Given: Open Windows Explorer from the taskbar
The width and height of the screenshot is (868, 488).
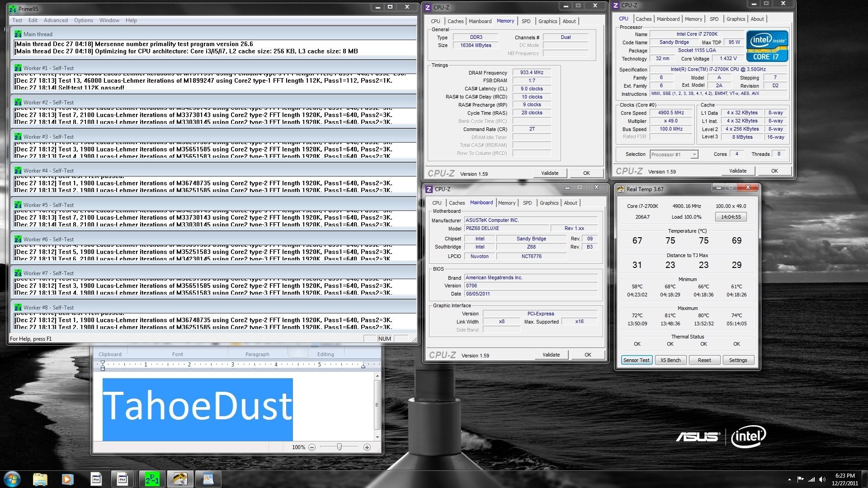Looking at the screenshot, I should point(40,479).
